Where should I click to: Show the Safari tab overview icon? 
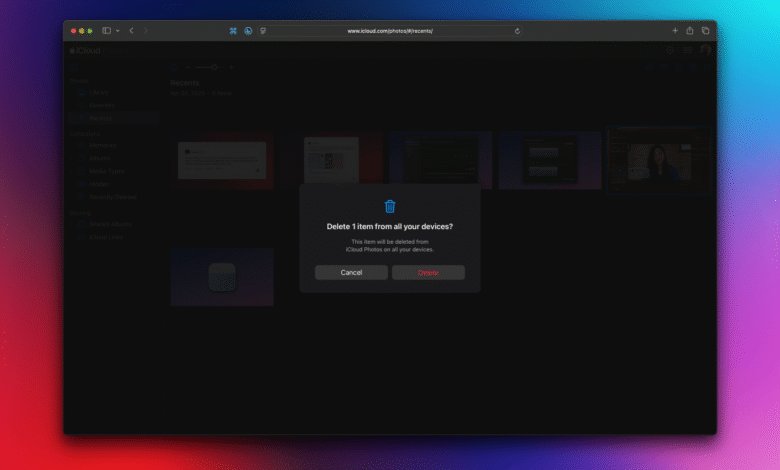[x=705, y=31]
